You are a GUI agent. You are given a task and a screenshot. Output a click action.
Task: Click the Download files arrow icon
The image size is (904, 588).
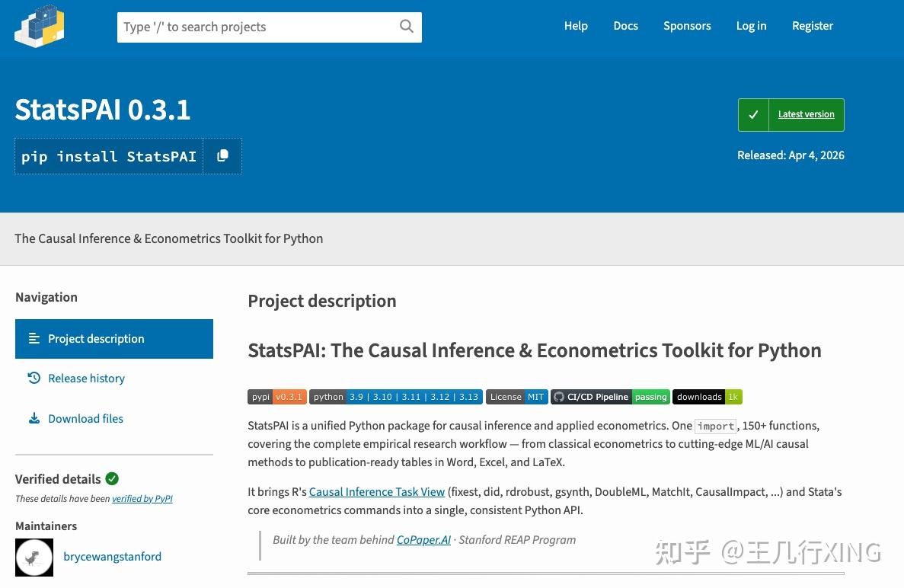pyautogui.click(x=34, y=418)
